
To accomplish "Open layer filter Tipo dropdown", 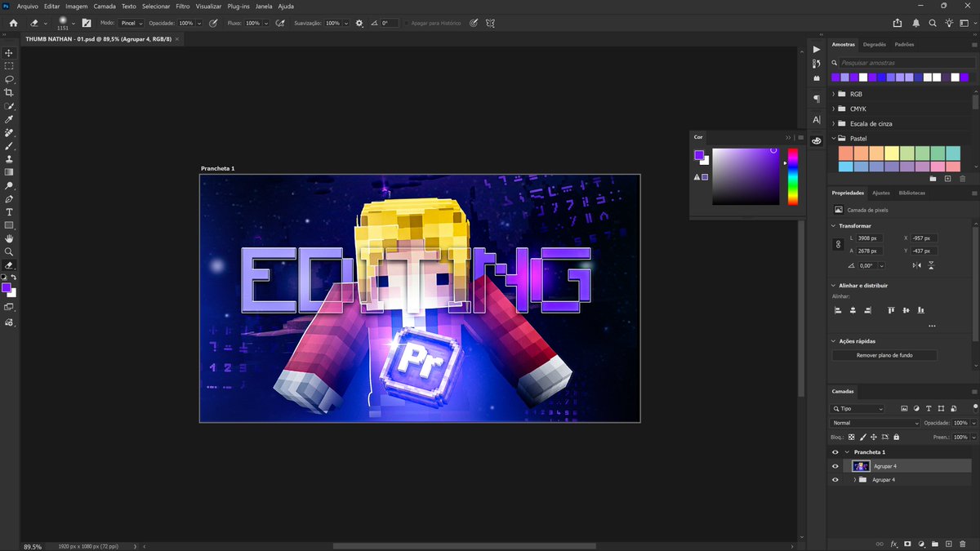I will (857, 408).
